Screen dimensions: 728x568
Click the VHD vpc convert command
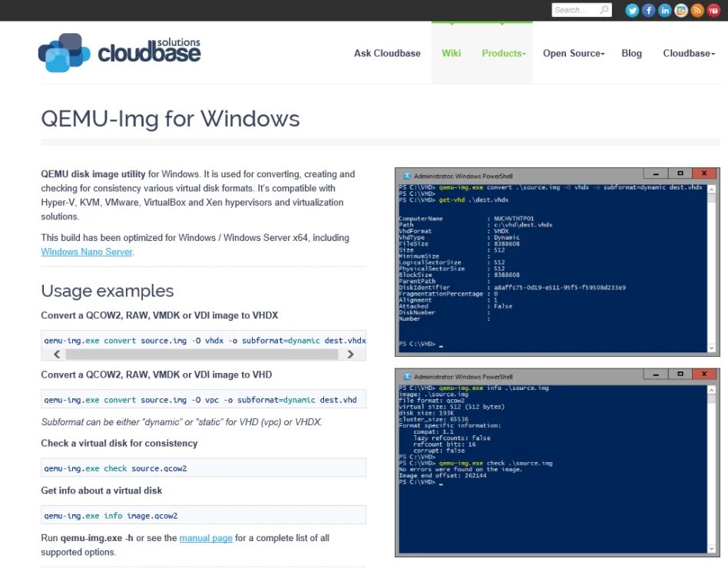[204, 400]
